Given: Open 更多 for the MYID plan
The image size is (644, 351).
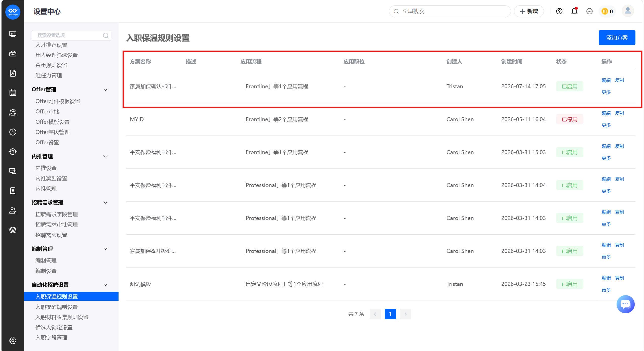Looking at the screenshot, I should tap(606, 125).
